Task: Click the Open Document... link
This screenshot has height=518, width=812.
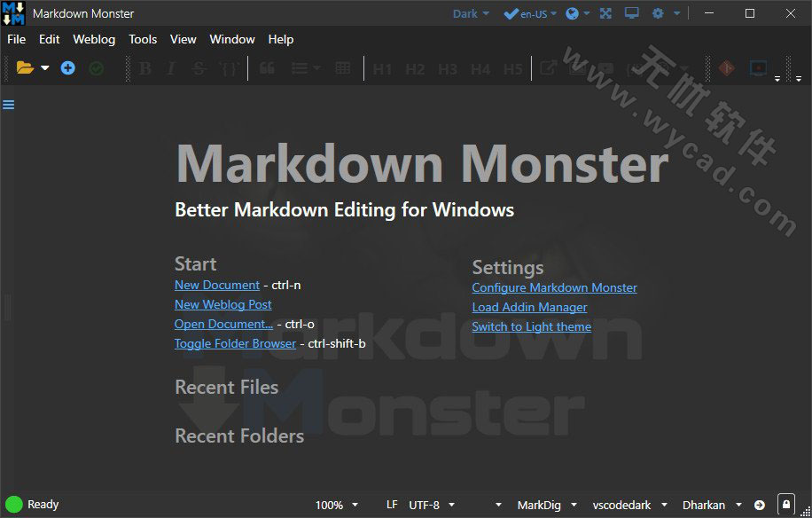Action: coord(223,325)
